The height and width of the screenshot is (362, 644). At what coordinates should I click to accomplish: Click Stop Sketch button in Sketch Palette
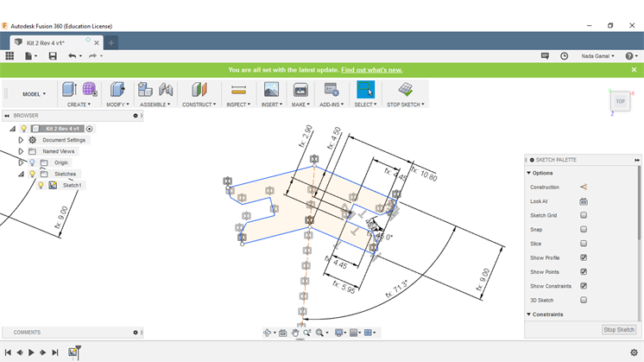pos(619,329)
